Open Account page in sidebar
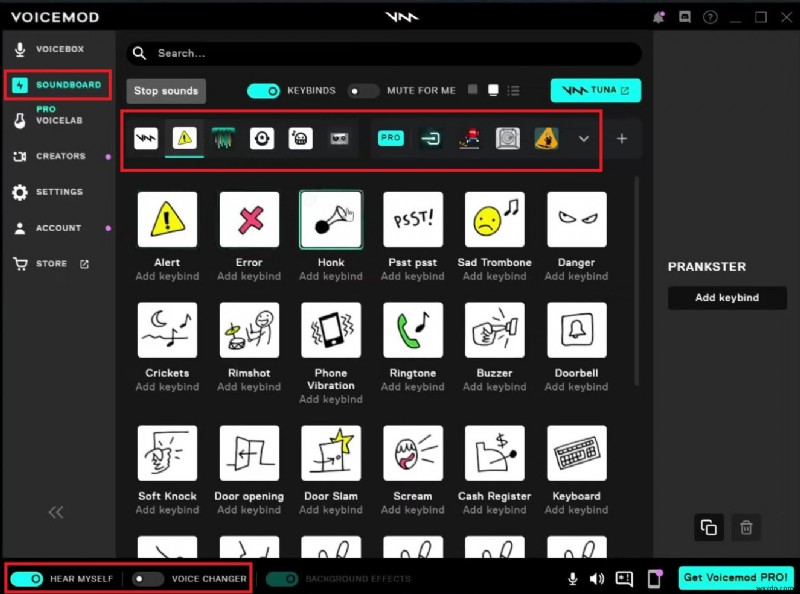The height and width of the screenshot is (594, 800). point(48,228)
